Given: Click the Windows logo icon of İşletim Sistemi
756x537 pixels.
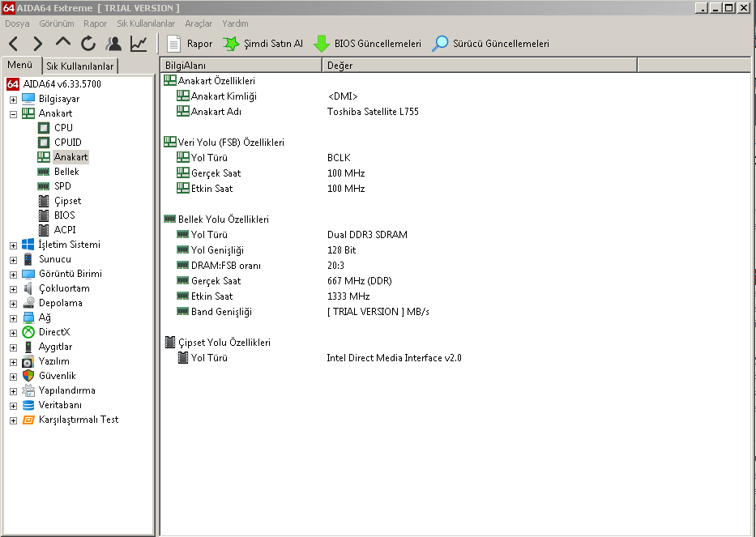Looking at the screenshot, I should pyautogui.click(x=28, y=245).
